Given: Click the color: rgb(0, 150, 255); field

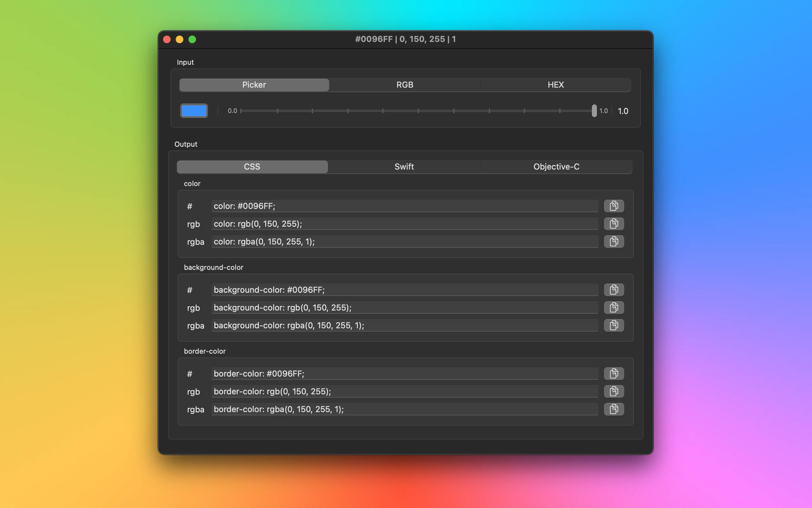Looking at the screenshot, I should tap(405, 224).
